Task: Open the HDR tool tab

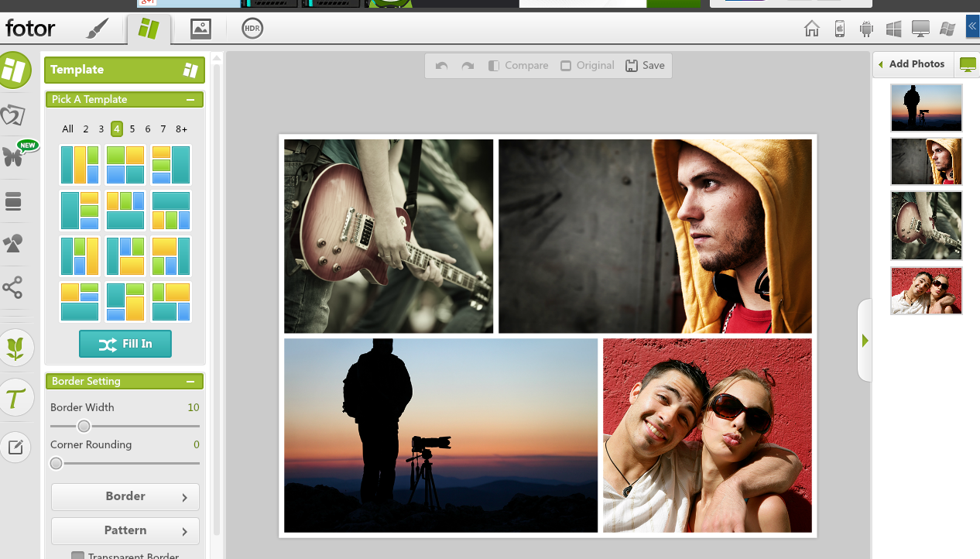Action: (252, 29)
